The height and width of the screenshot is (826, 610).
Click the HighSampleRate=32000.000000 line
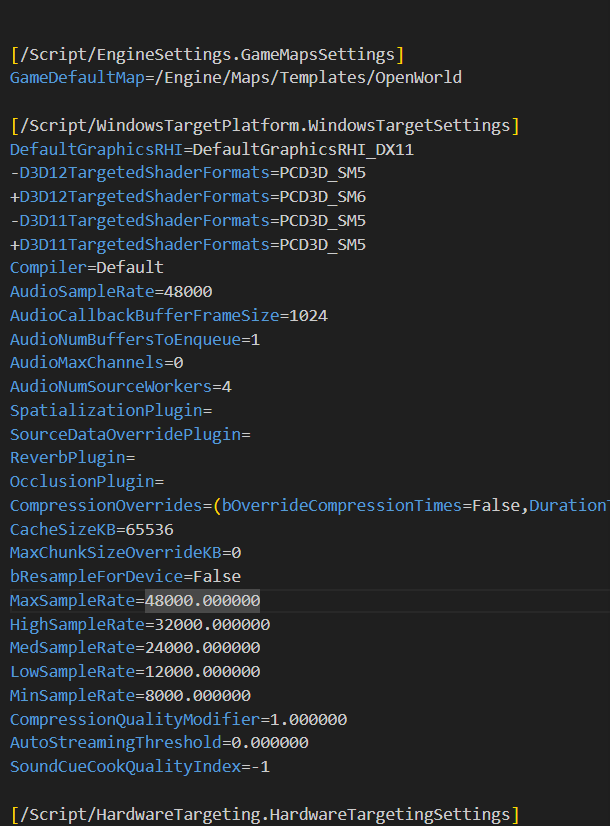[x=140, y=625]
